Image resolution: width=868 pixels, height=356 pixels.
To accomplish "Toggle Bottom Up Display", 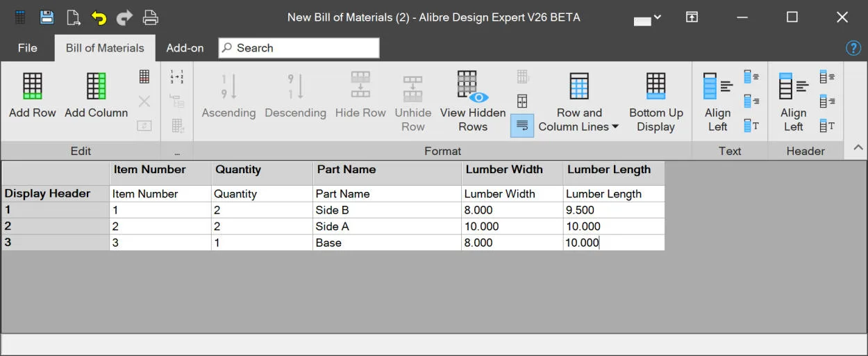I will click(x=656, y=102).
